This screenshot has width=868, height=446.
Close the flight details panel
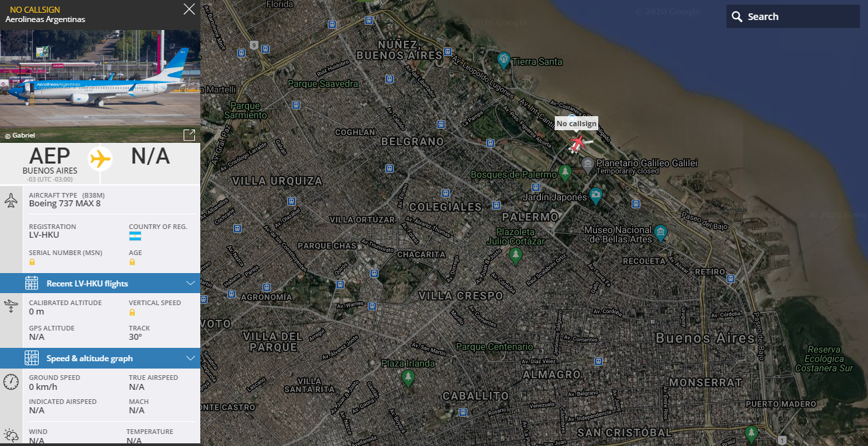(189, 9)
